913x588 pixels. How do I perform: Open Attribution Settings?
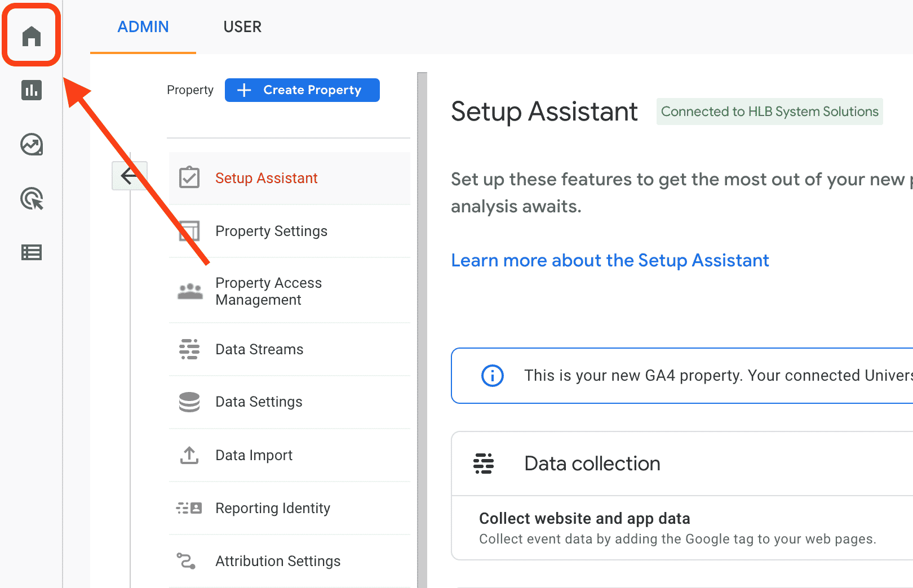(x=277, y=560)
